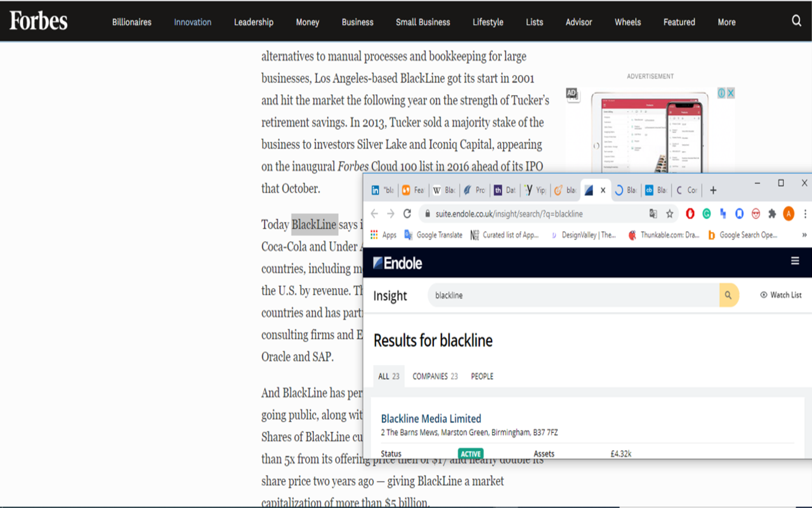Open the DesignValley bookmark
This screenshot has height=508, width=812.
(582, 235)
